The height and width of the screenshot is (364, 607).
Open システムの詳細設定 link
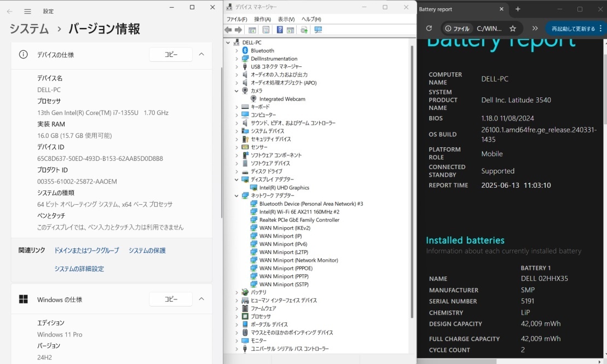79,269
